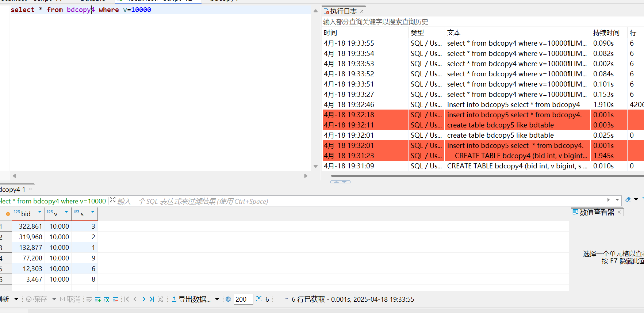Image resolution: width=644 pixels, height=313 pixels.
Task: Click the create table bdcopy5 entry lasting 0.025s
Action: (483, 135)
